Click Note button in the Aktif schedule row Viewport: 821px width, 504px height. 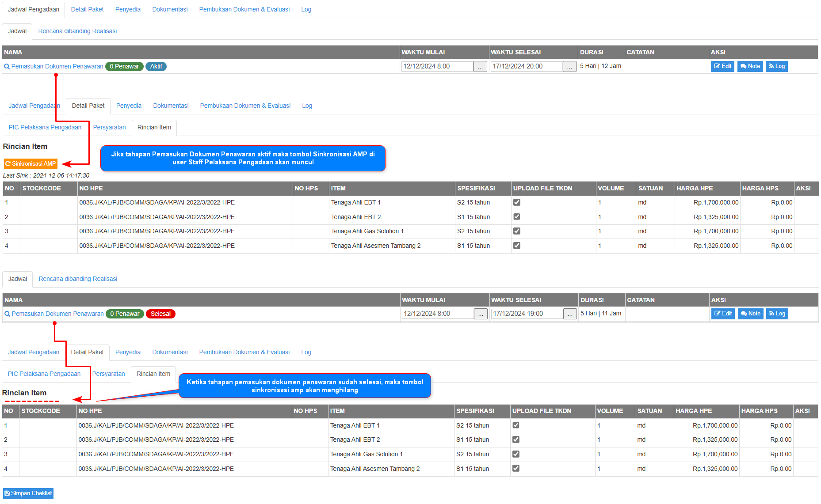(x=750, y=66)
